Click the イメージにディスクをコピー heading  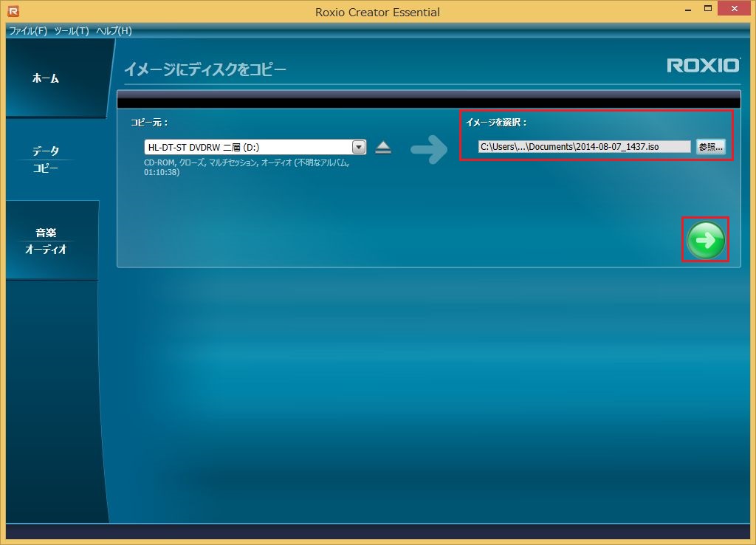click(x=205, y=69)
